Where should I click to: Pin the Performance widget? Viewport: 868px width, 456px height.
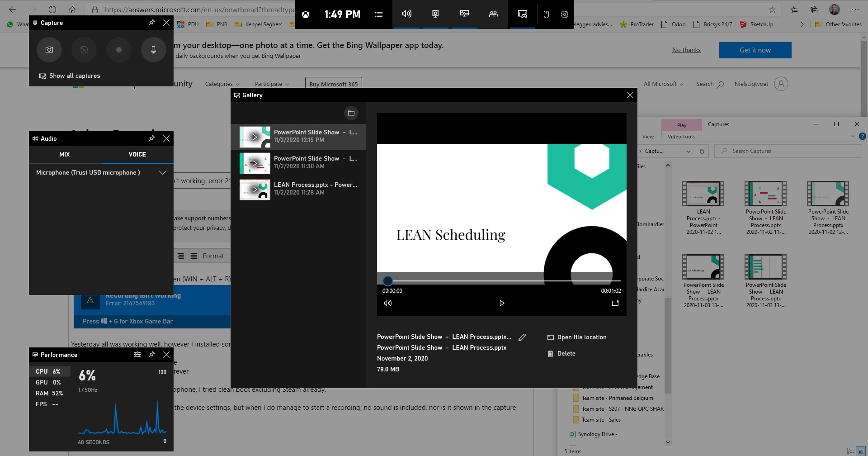tap(152, 355)
